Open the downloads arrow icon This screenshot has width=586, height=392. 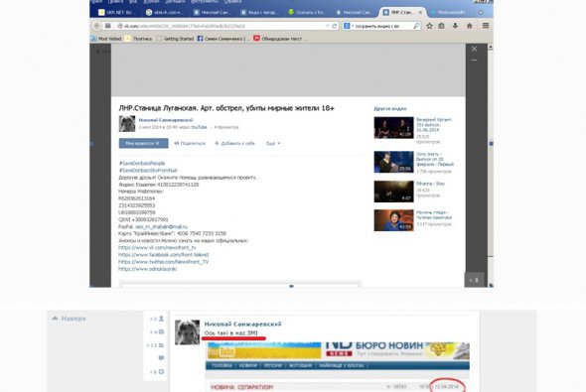click(x=455, y=26)
